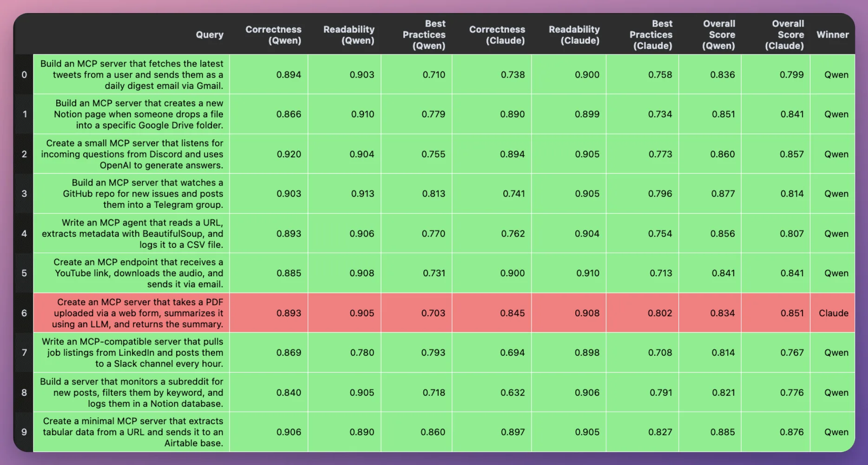Image resolution: width=868 pixels, height=465 pixels.
Task: Click the 0.632 Claude correctness cell in row 8
Action: coord(513,392)
